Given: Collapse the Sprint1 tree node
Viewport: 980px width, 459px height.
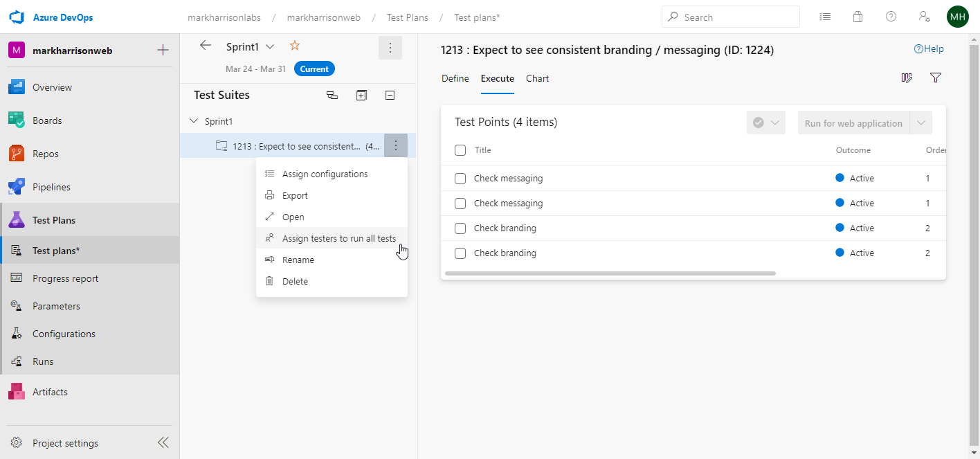Looking at the screenshot, I should tap(194, 121).
